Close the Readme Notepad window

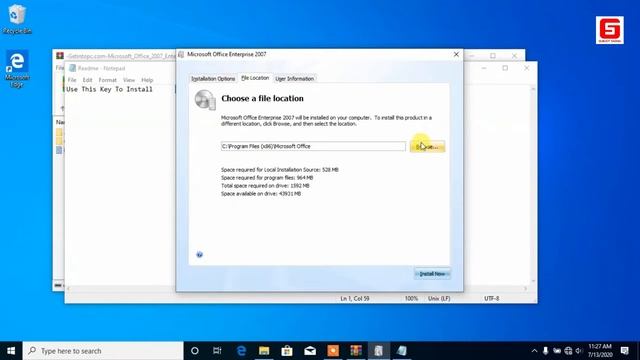527,68
